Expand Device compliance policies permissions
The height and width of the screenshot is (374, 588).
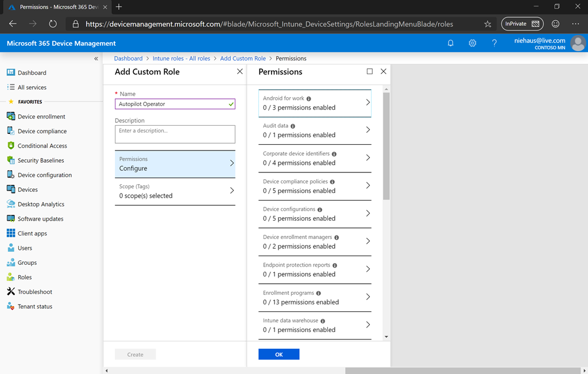pyautogui.click(x=315, y=186)
